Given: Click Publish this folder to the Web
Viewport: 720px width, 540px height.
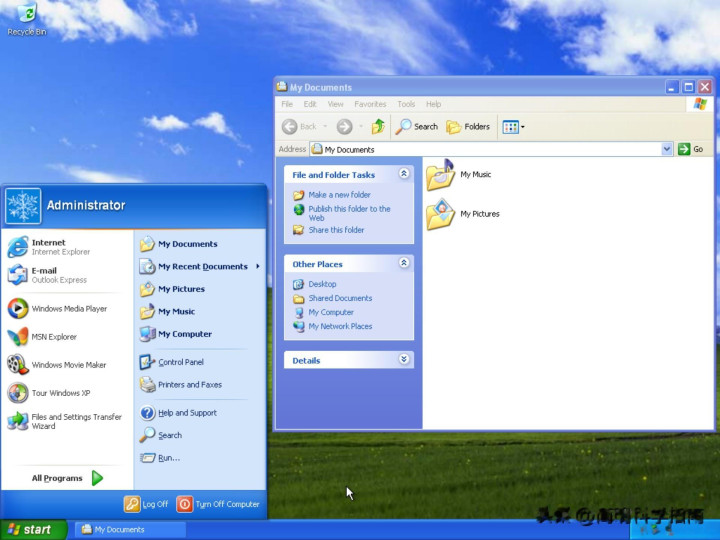Looking at the screenshot, I should (342, 213).
